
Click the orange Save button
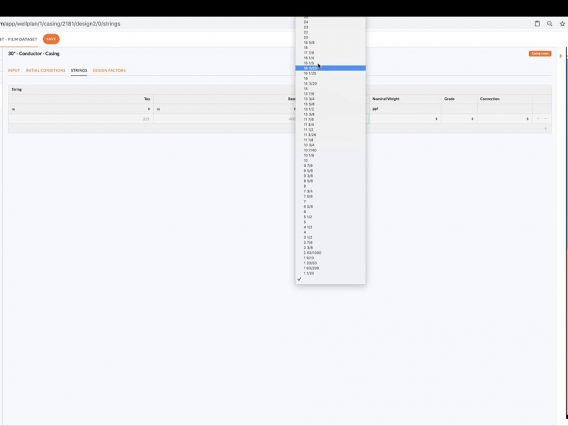point(51,39)
